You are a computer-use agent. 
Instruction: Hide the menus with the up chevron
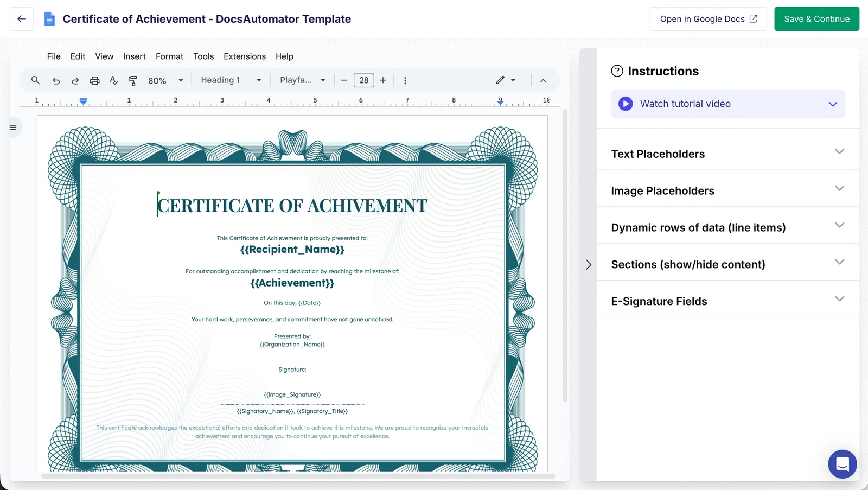[x=543, y=80]
